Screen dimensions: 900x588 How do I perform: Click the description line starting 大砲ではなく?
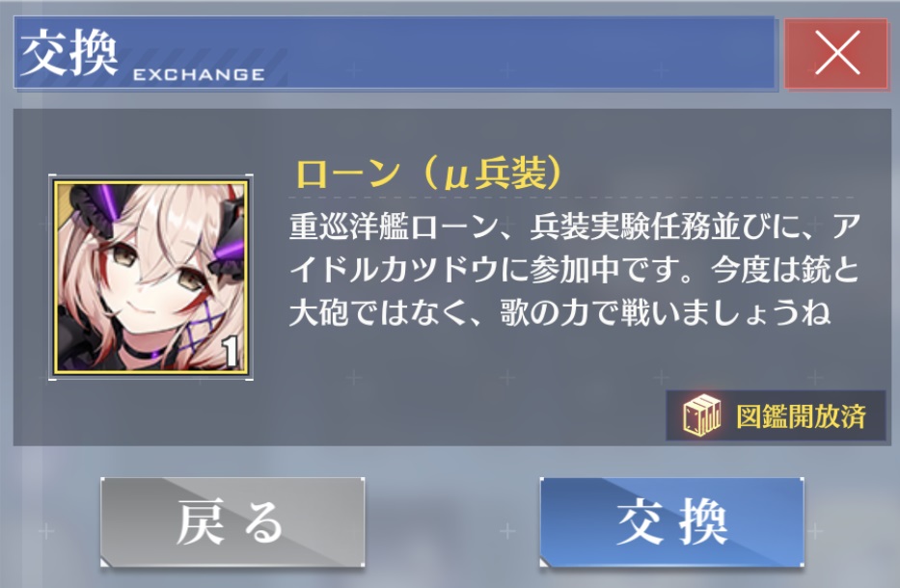click(x=559, y=313)
